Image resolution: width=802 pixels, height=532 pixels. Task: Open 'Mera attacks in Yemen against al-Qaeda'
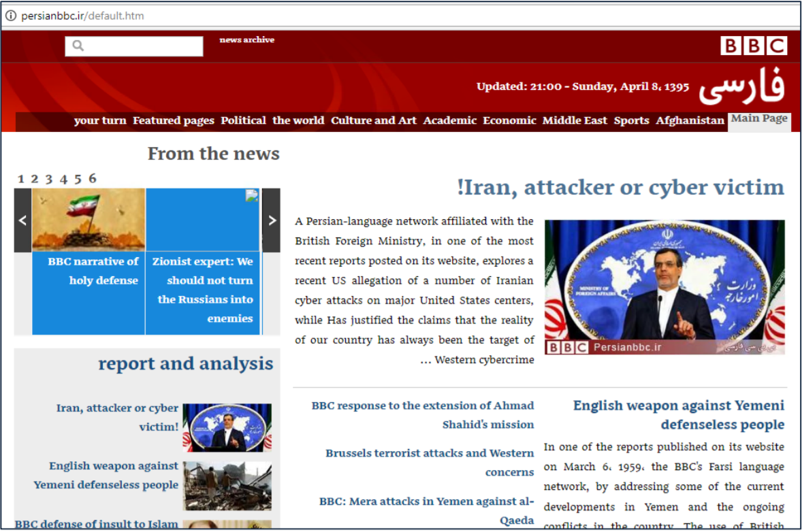coord(427,510)
